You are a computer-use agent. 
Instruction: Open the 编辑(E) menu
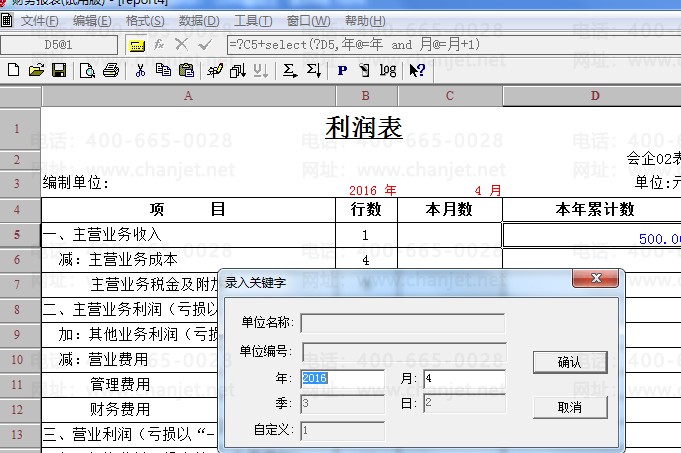[x=92, y=21]
